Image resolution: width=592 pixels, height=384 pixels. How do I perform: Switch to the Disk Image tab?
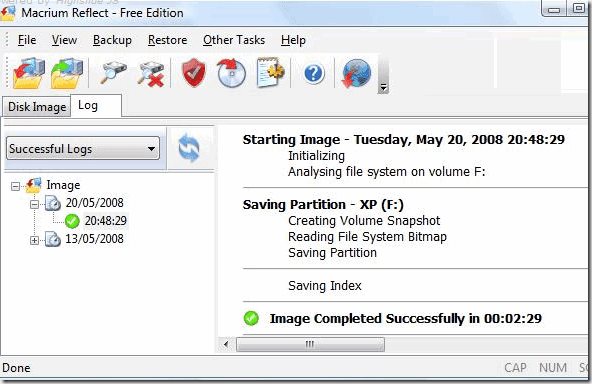[x=37, y=107]
